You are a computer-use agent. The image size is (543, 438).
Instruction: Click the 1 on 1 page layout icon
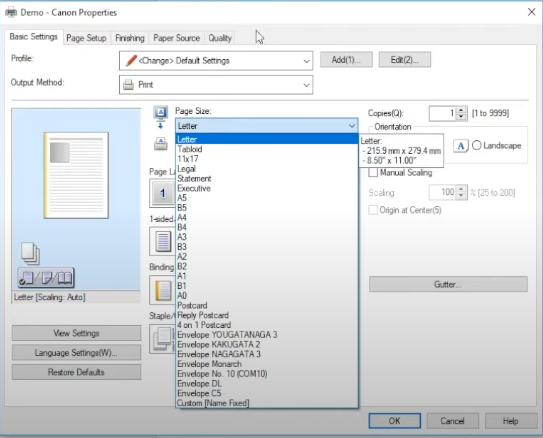[x=162, y=193]
